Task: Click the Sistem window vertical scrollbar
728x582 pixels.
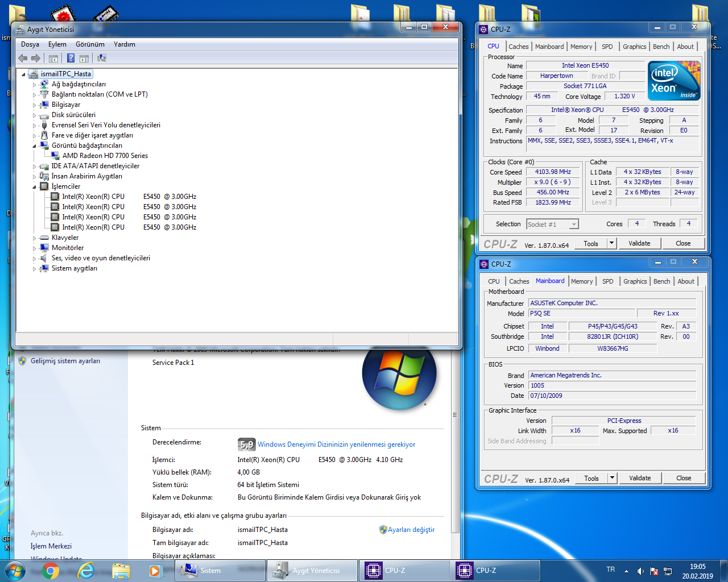Action: tap(454, 440)
